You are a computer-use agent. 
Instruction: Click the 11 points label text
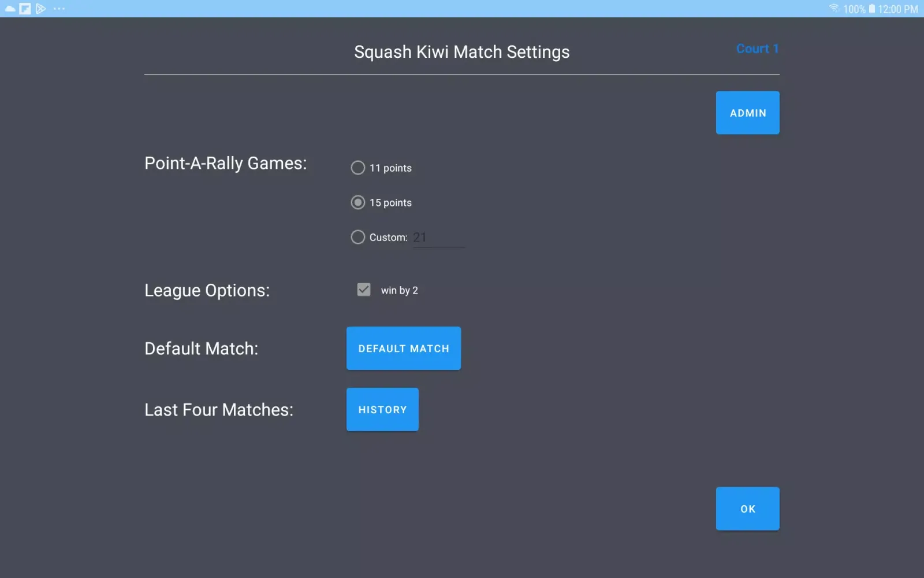(390, 168)
